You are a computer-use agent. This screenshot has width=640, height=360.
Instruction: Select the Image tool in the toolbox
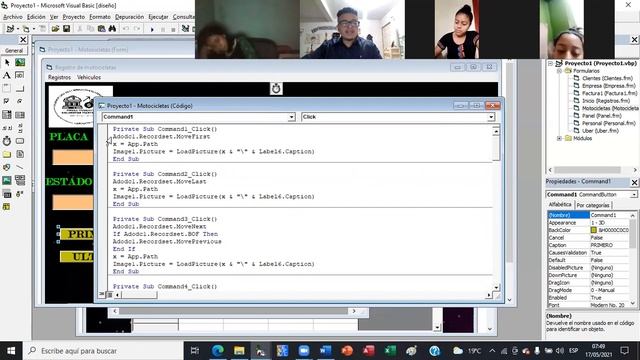pyautogui.click(x=7, y=180)
